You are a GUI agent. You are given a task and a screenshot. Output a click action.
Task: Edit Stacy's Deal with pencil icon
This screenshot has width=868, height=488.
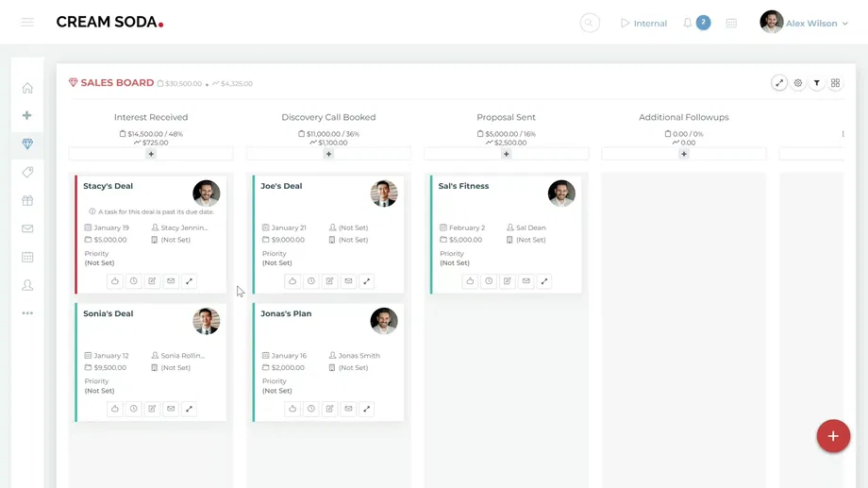coord(152,281)
